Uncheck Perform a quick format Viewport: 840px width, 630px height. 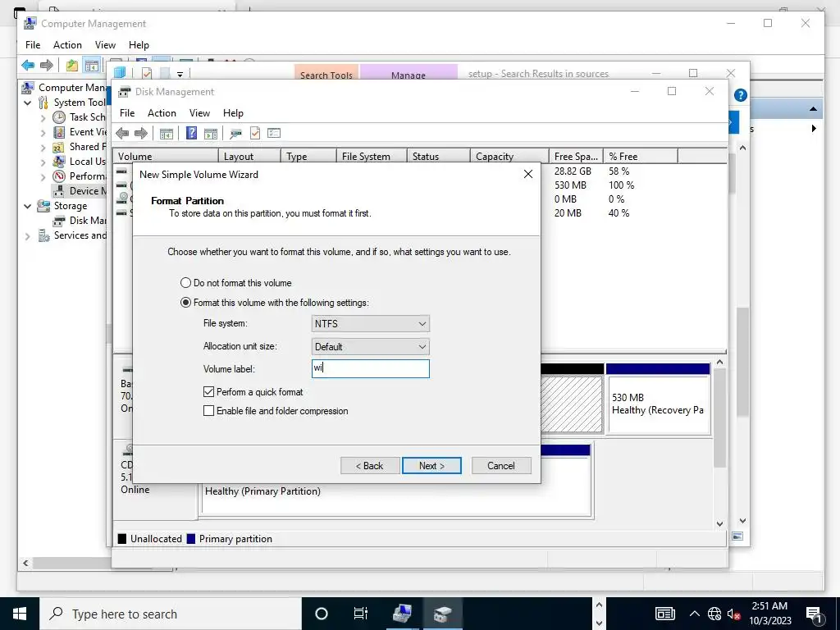(x=209, y=392)
